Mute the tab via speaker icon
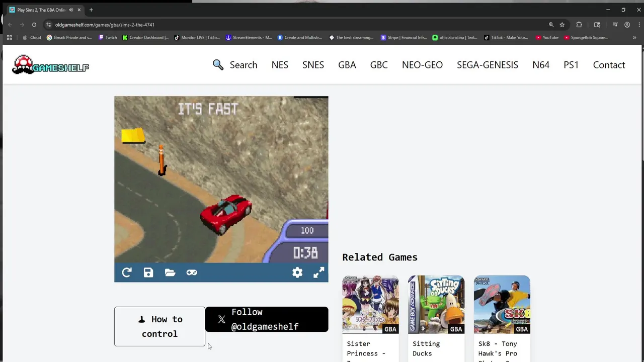The height and width of the screenshot is (362, 644). [71, 10]
